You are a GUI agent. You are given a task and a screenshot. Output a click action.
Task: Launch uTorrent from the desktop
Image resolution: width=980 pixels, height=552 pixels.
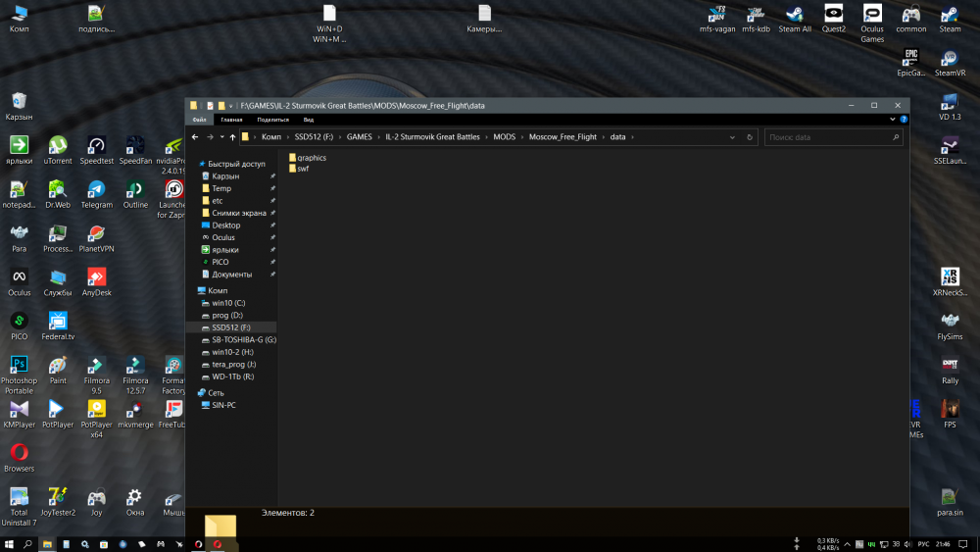pyautogui.click(x=58, y=151)
